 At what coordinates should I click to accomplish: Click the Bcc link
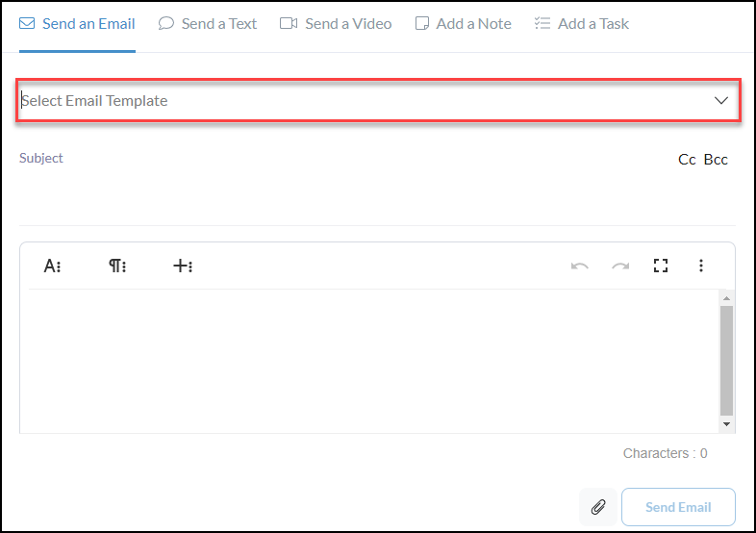(x=716, y=160)
